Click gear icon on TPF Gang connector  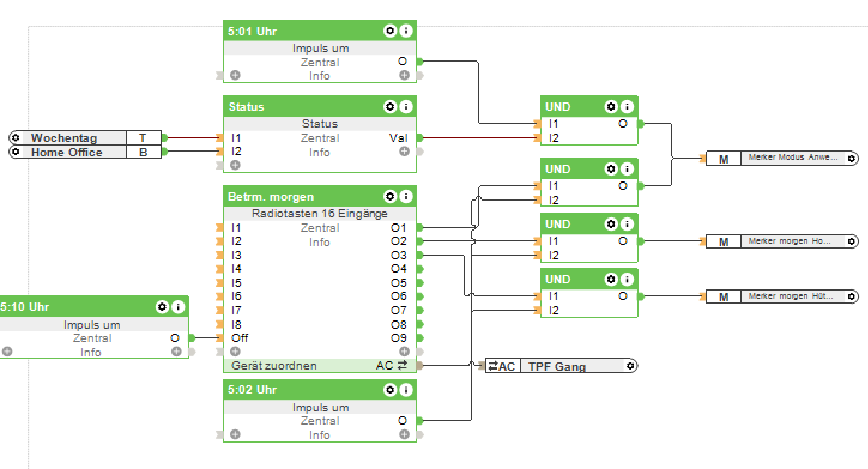click(x=630, y=366)
